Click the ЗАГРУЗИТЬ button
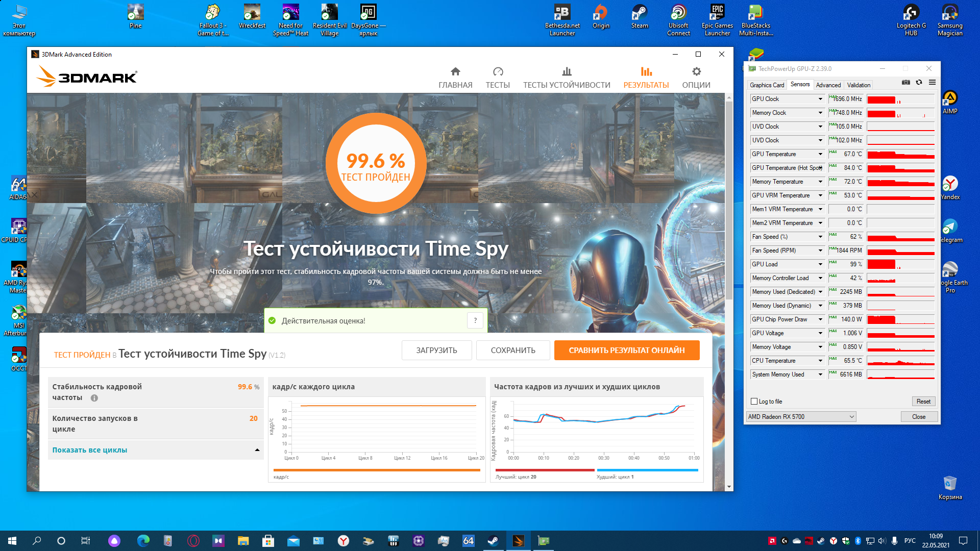 (436, 350)
